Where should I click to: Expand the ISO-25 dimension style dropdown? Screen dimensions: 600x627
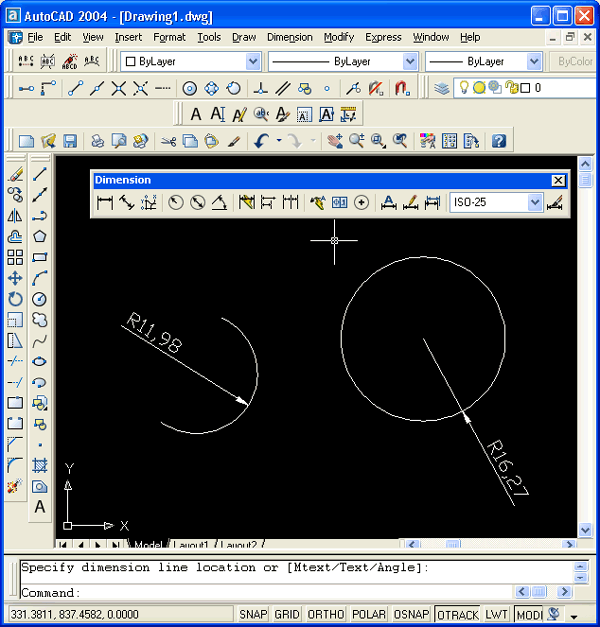pos(535,203)
